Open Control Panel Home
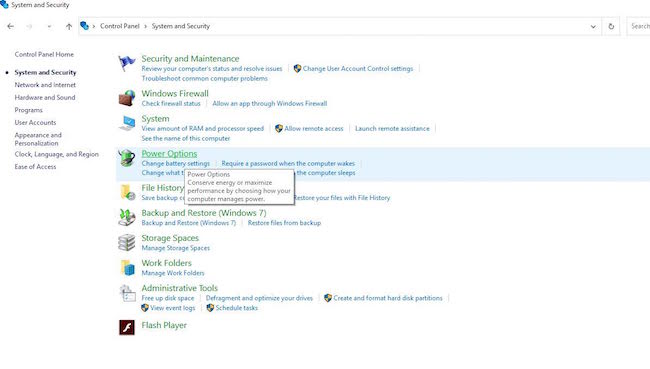Screen dimensions: 650x369 pyautogui.click(x=44, y=54)
